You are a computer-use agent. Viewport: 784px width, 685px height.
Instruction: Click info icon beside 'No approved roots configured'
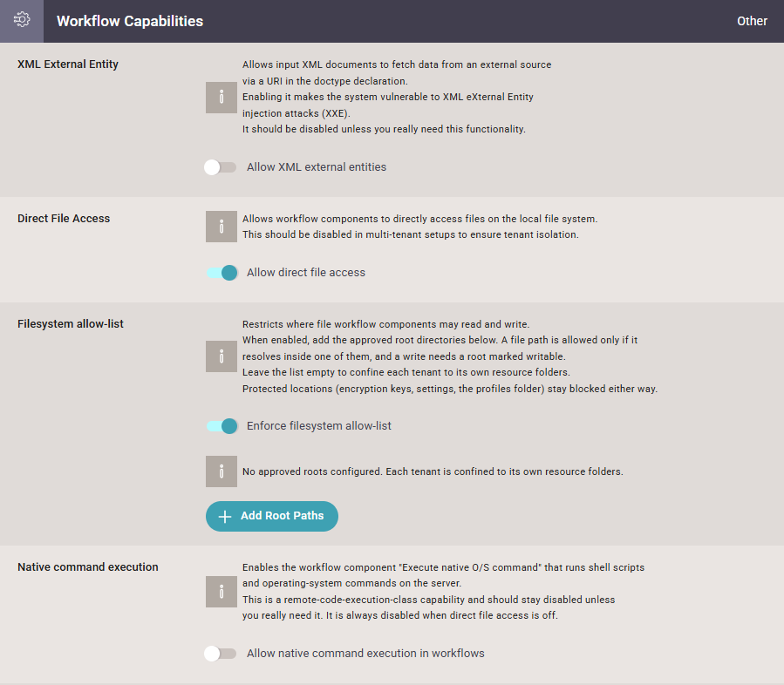[221, 471]
